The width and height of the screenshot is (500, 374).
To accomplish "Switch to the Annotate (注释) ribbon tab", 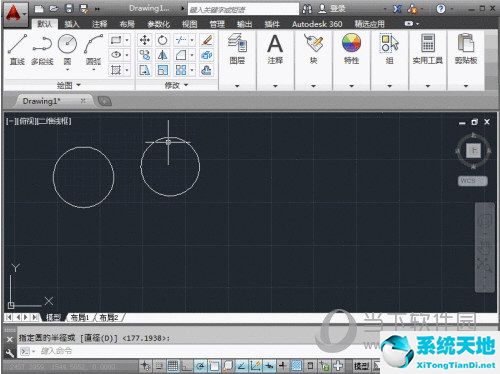I will pos(99,24).
